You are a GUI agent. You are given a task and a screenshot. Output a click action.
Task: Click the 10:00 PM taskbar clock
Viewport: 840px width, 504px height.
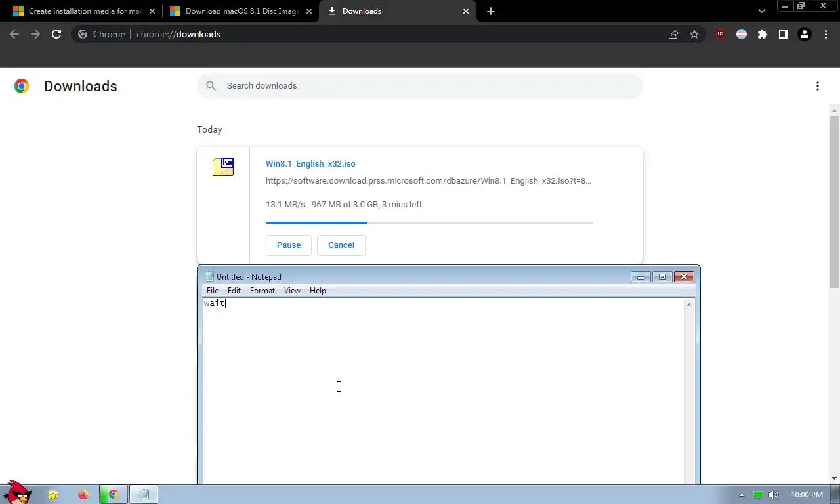click(x=807, y=495)
